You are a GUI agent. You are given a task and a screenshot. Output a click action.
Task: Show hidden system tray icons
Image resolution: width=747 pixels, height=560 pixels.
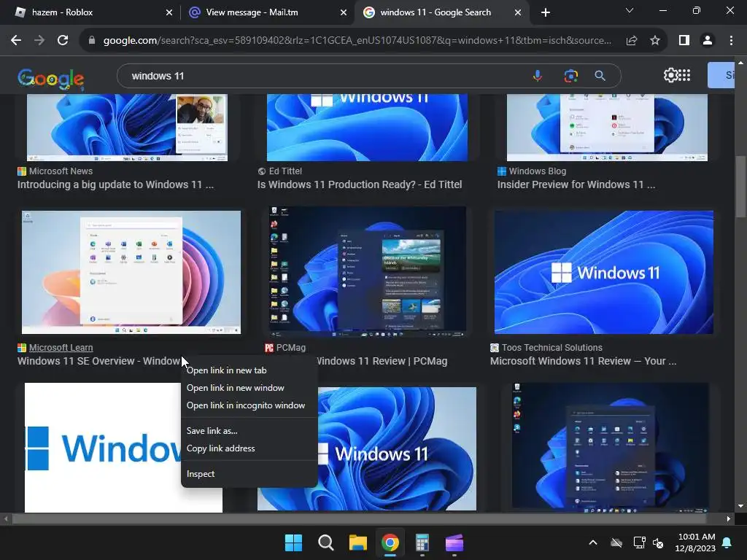click(x=593, y=542)
